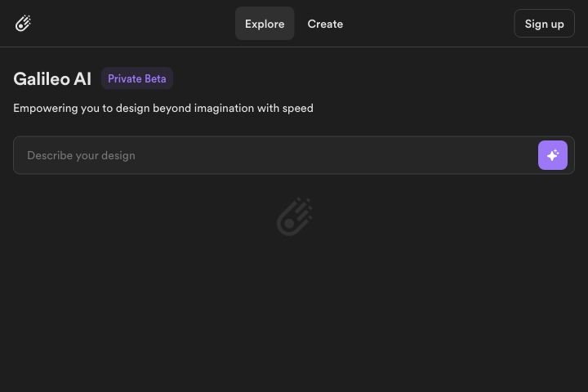The width and height of the screenshot is (588, 392).
Task: Click the purple Private Beta label
Action: tap(137, 78)
